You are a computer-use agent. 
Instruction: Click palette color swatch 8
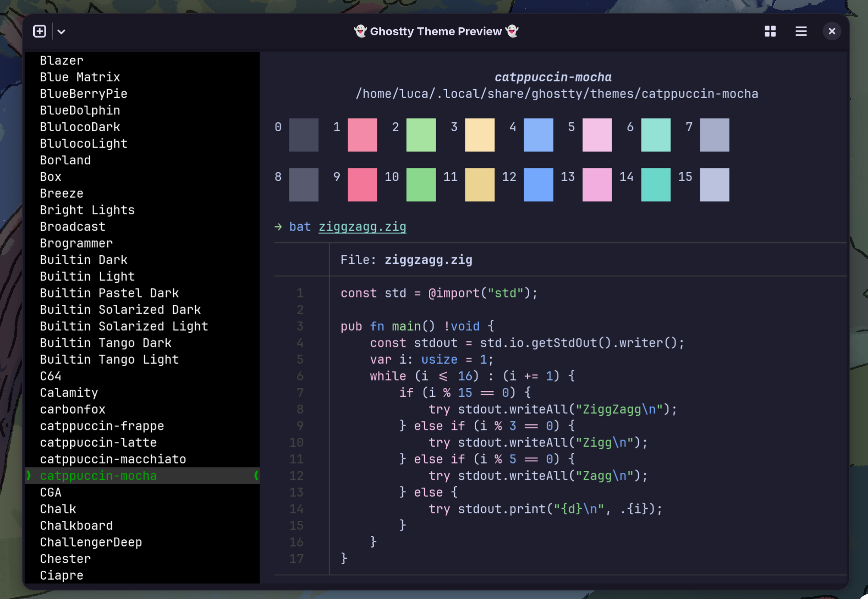303,185
